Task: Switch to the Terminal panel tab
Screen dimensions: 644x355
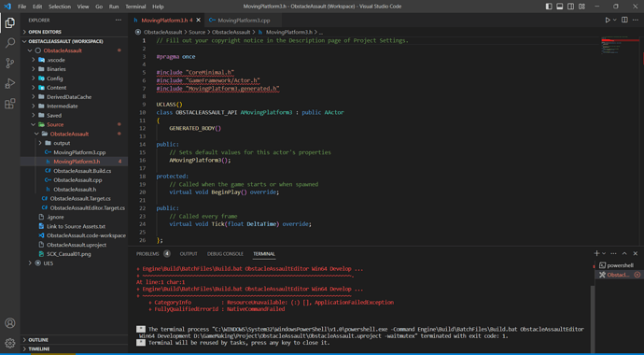Action: [x=264, y=254]
